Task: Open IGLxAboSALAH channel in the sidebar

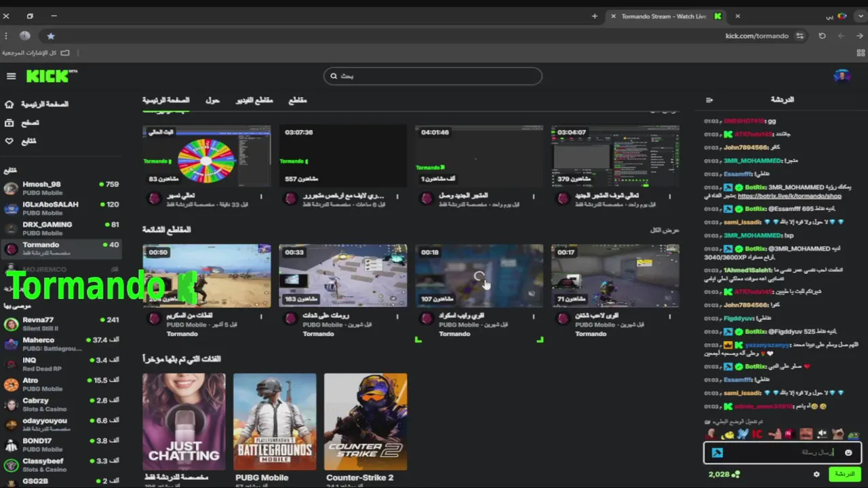Action: [61, 208]
